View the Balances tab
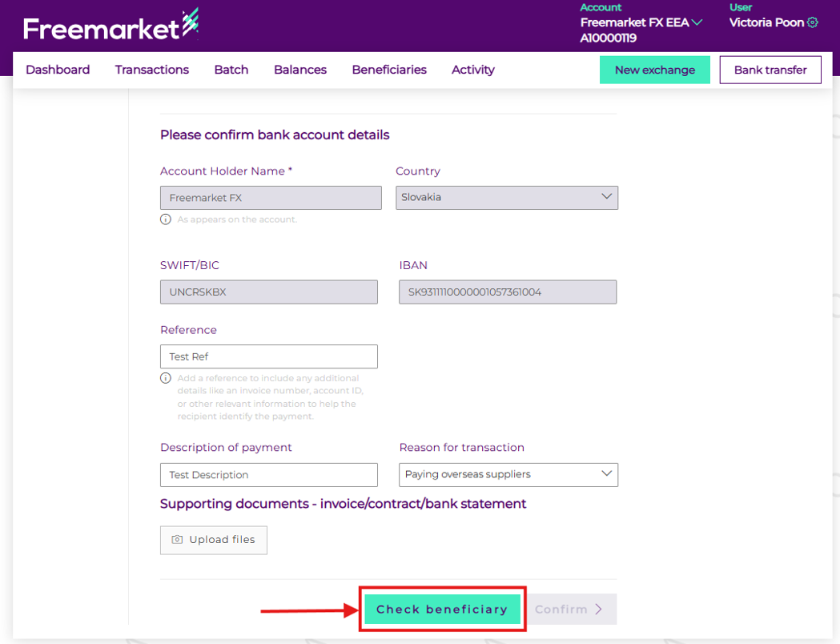This screenshot has width=840, height=644. coord(300,70)
